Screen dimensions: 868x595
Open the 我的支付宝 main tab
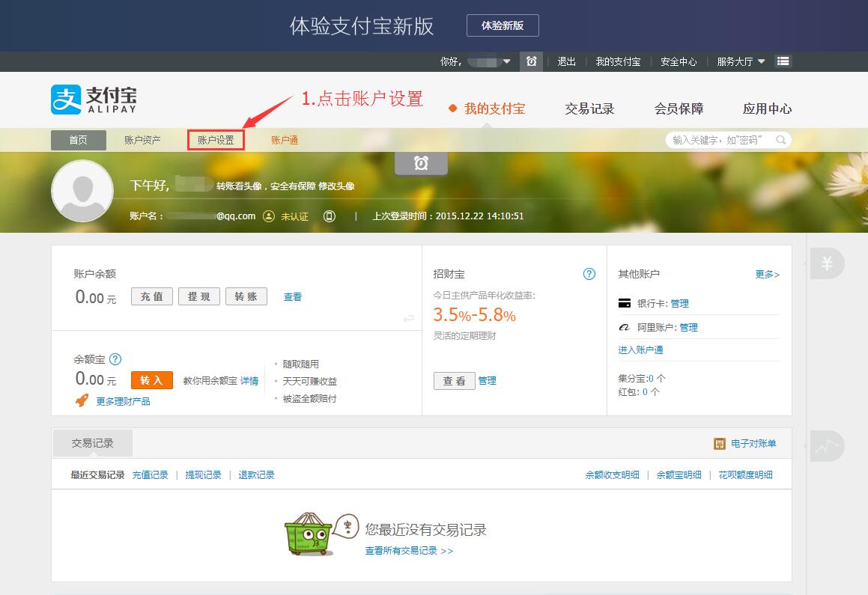[x=494, y=109]
